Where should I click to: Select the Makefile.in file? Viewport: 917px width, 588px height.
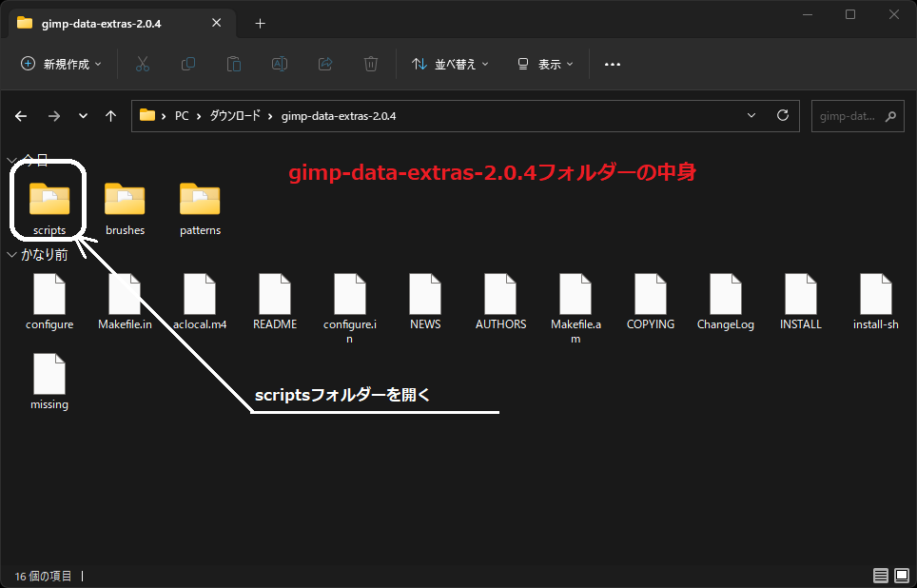coord(125,302)
